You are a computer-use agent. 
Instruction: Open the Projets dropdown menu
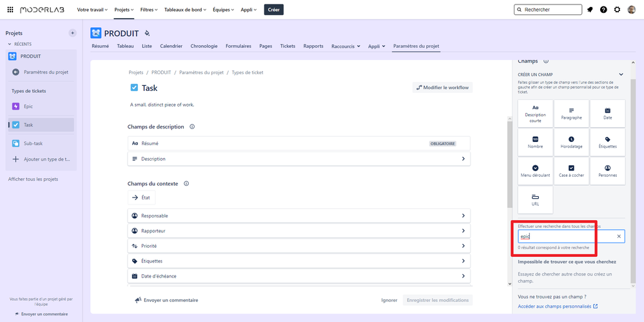tap(124, 10)
